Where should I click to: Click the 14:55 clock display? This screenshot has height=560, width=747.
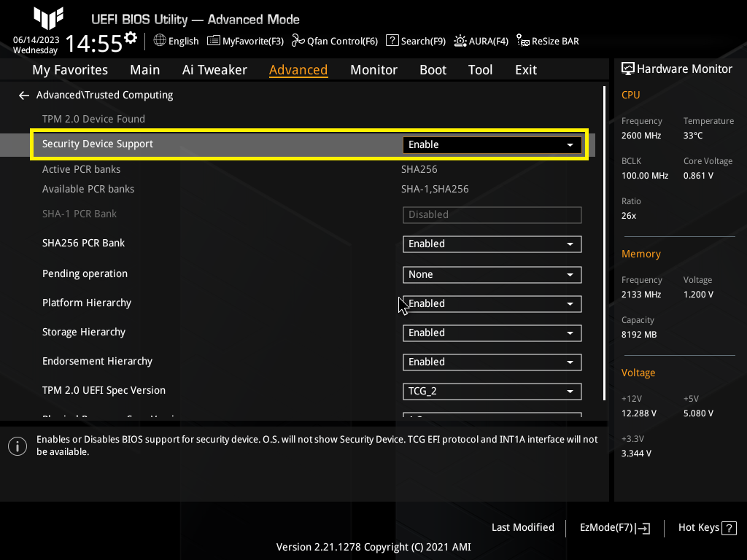[94, 43]
